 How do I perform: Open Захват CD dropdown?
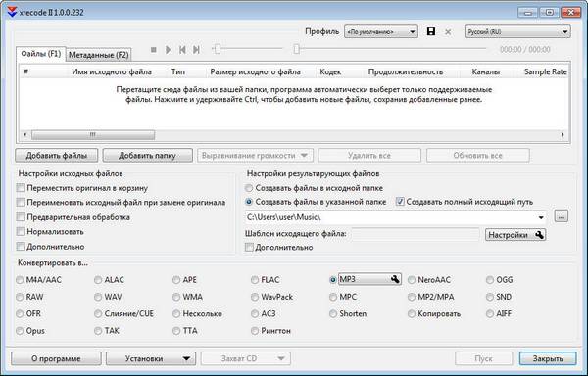coord(246,358)
